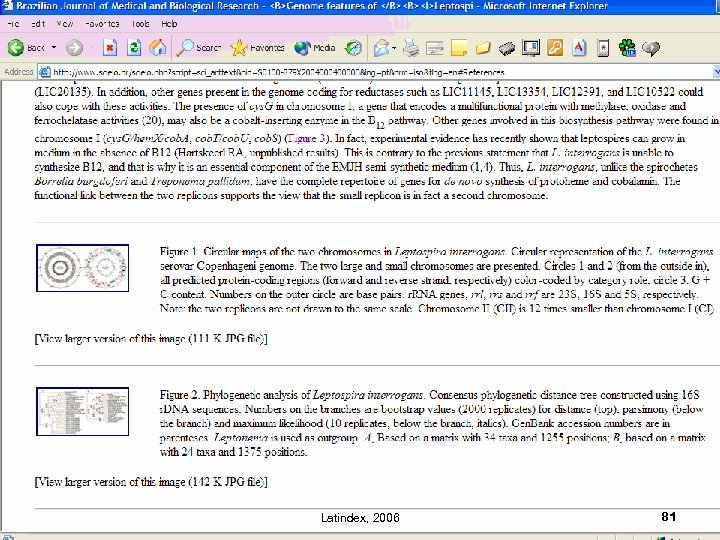The height and width of the screenshot is (540, 720).
Task: Click the page icon in address bar
Action: coord(45,72)
